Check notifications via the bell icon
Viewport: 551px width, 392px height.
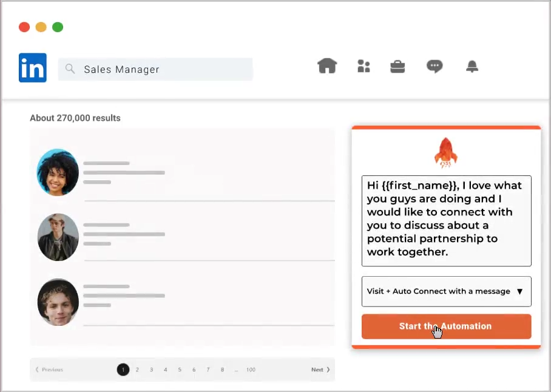[472, 66]
